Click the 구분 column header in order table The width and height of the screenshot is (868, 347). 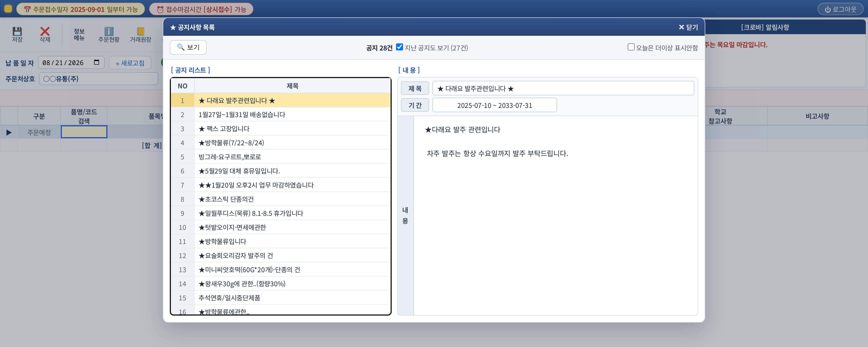coord(39,116)
